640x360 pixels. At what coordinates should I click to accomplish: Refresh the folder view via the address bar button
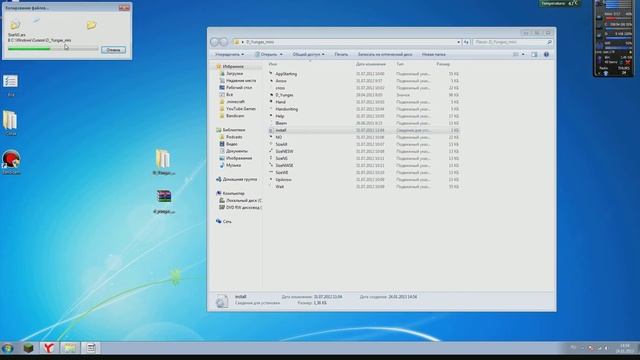pos(466,42)
